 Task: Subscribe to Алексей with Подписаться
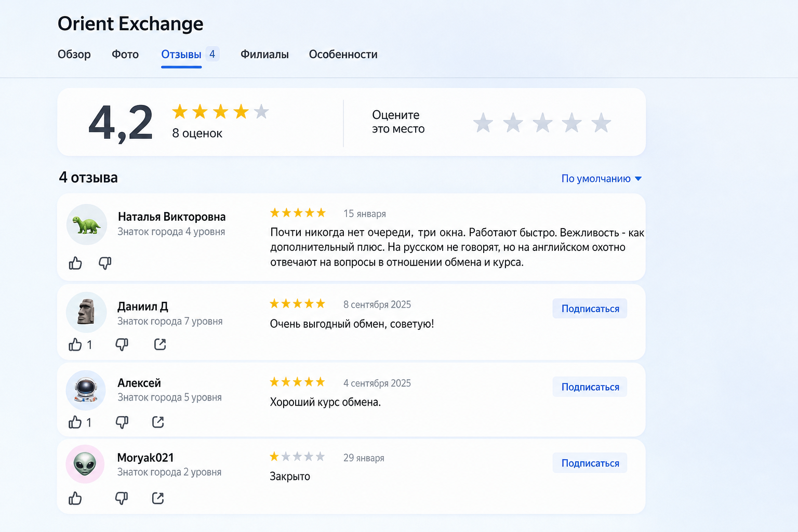590,387
